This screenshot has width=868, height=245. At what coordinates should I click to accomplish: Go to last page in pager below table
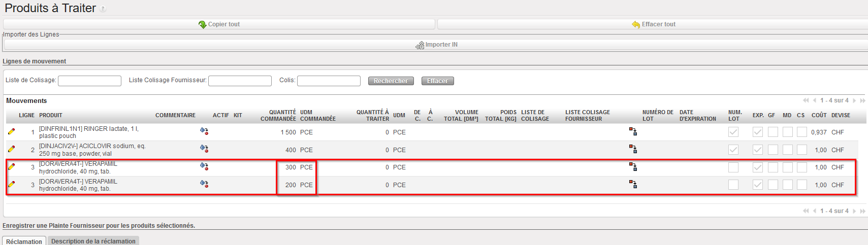[862, 211]
